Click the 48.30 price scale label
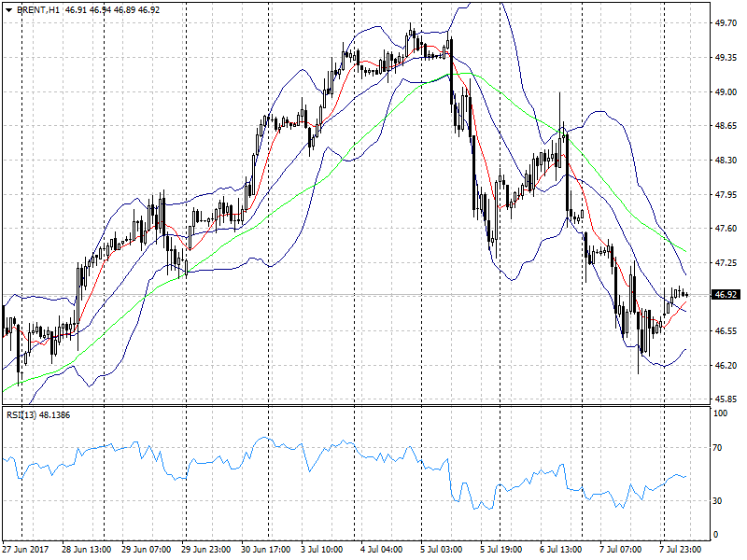 pos(726,161)
